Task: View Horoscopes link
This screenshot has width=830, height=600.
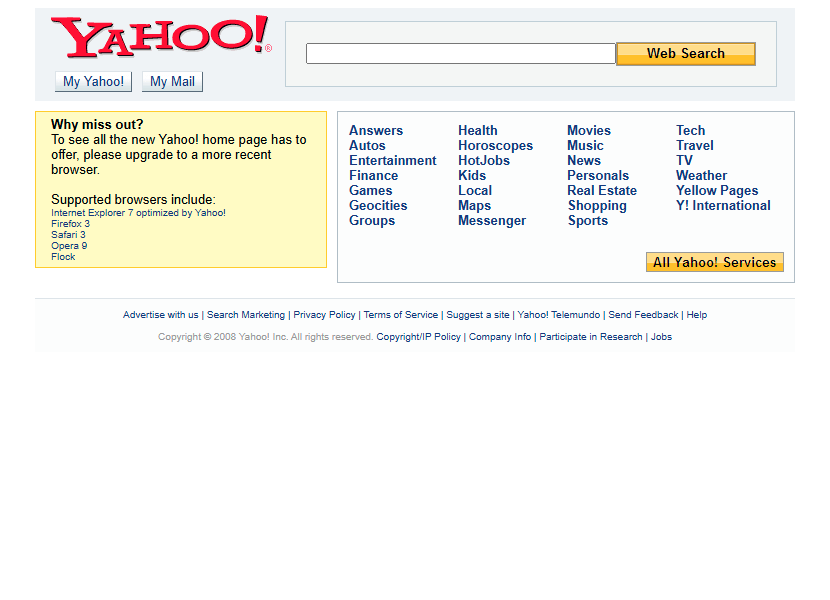Action: [495, 146]
